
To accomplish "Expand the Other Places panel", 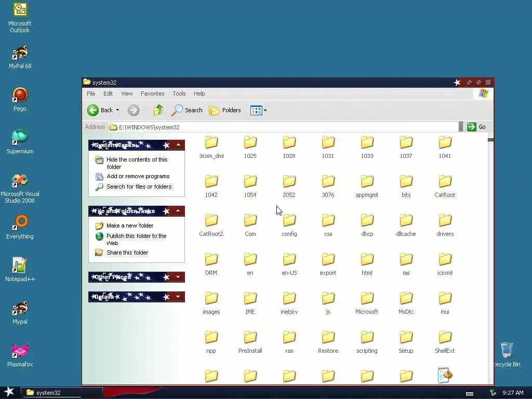I will click(x=178, y=277).
